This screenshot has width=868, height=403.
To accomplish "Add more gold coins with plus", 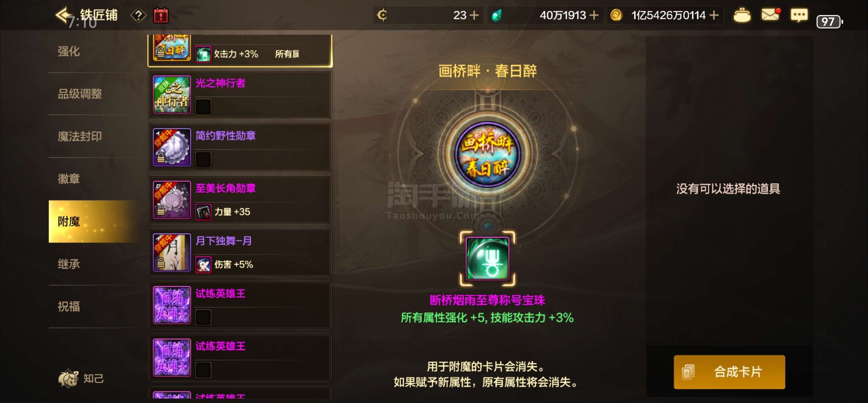I will (x=714, y=15).
